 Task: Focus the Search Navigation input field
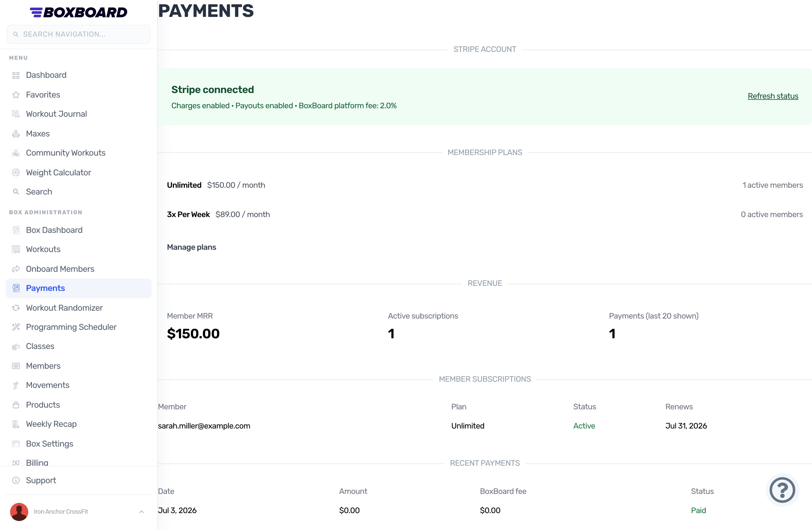tap(78, 34)
